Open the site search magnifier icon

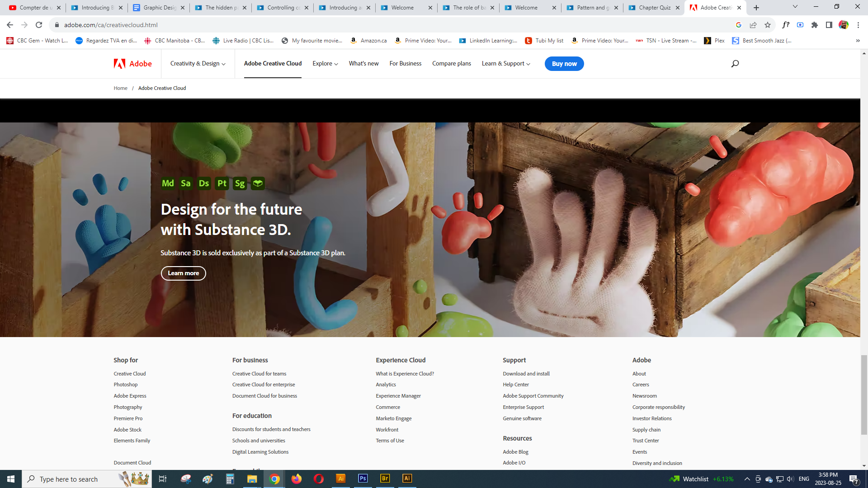(735, 64)
